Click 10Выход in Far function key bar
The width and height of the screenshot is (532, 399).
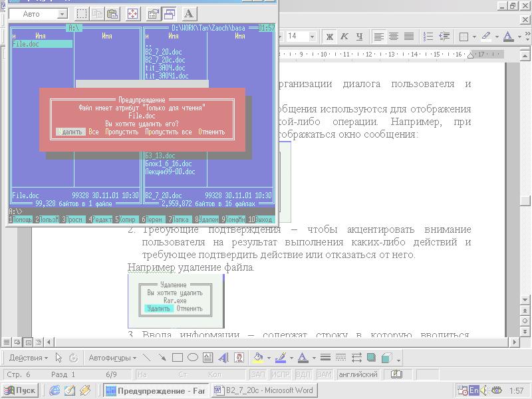pyautogui.click(x=260, y=219)
